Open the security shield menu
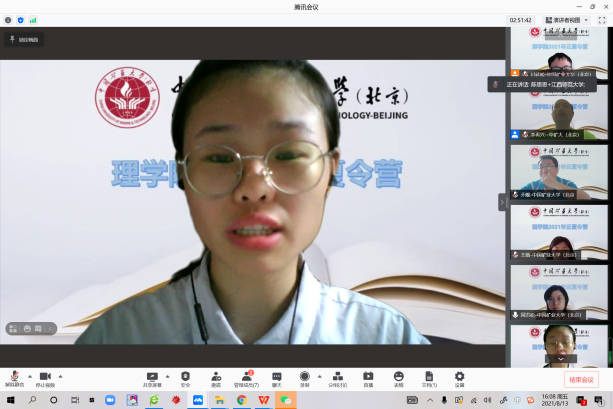 [x=185, y=377]
